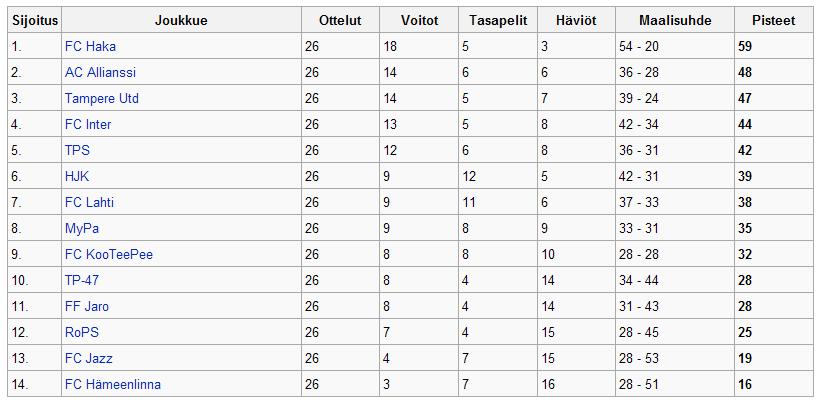Open the FC Inter team page
Image resolution: width=823 pixels, height=405 pixels.
click(x=88, y=124)
